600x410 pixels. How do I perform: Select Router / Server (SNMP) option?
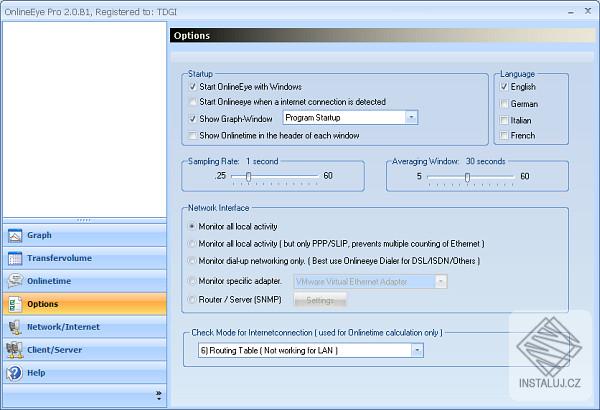(192, 300)
